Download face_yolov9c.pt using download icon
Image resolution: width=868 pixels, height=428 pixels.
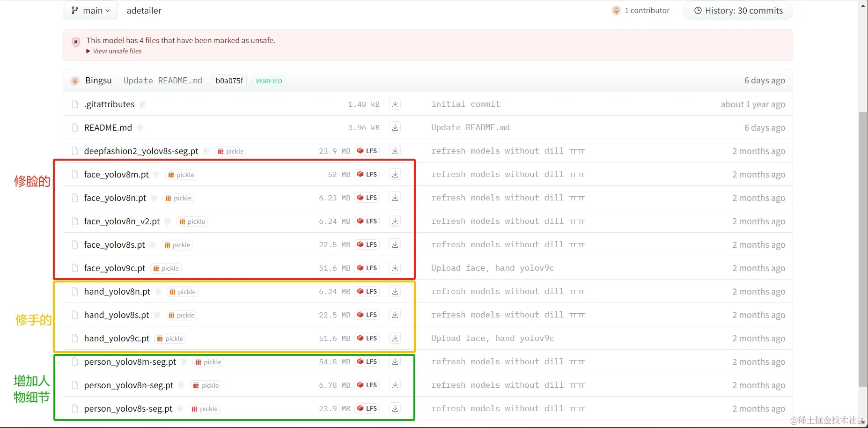[395, 268]
